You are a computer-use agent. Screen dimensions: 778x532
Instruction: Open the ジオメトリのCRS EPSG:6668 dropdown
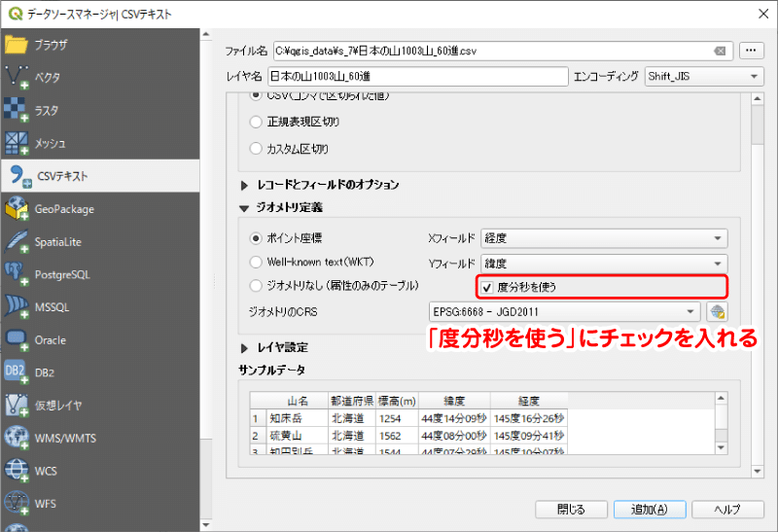click(564, 312)
